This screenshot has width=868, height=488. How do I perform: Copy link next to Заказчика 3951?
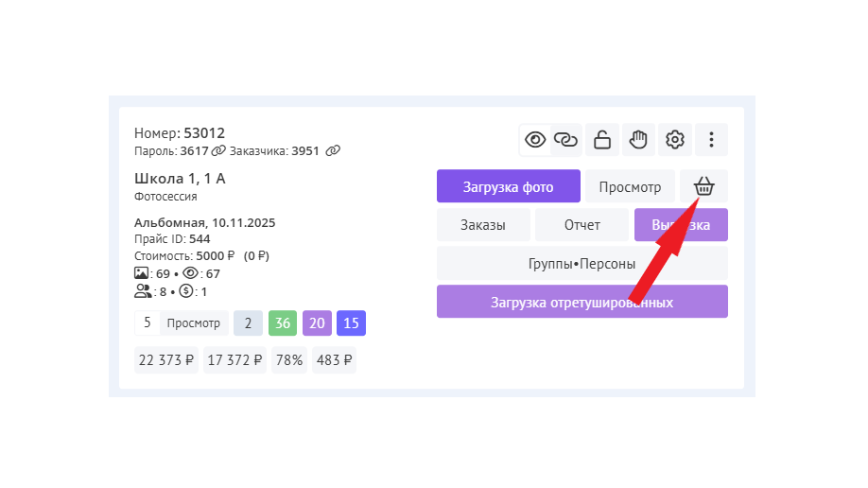click(x=333, y=150)
